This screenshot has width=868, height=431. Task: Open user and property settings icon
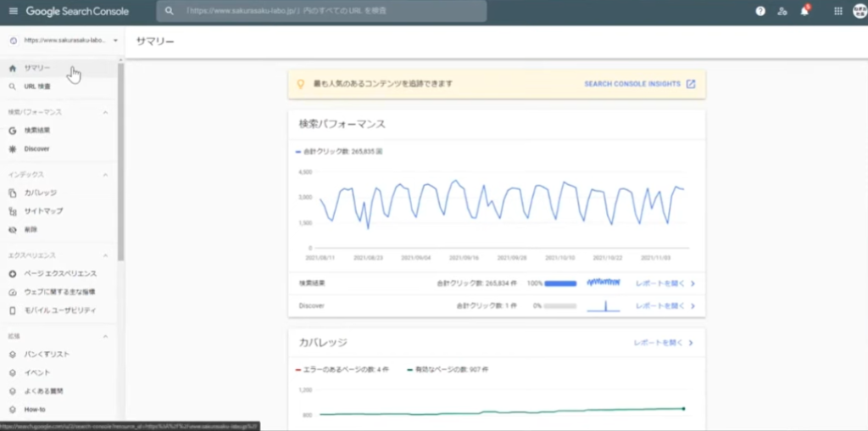point(782,11)
